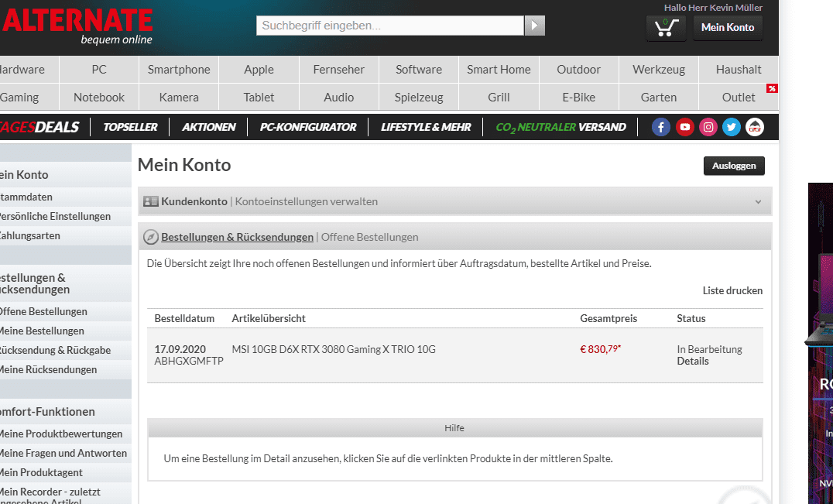Open the Audio category
Screen dimensions: 833x504
[339, 98]
